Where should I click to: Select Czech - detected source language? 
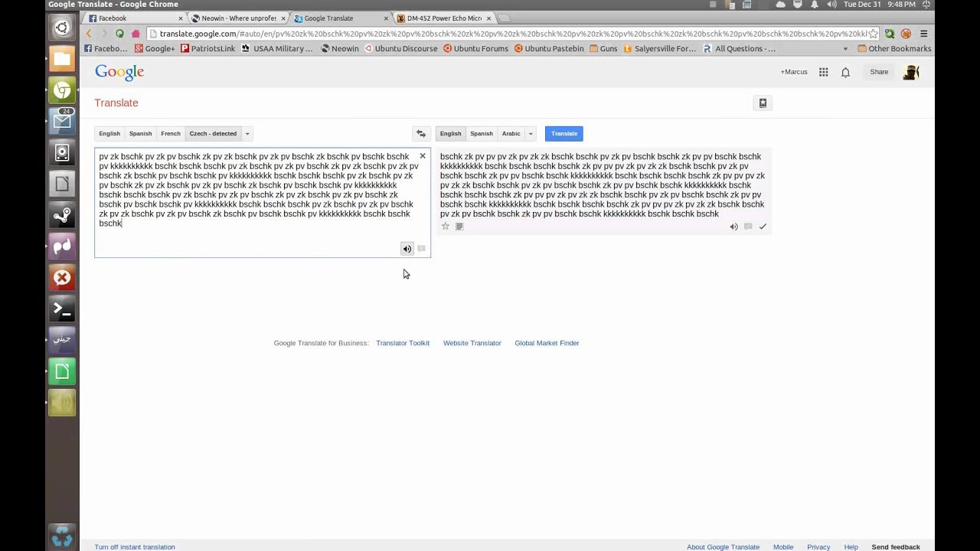[x=213, y=134]
